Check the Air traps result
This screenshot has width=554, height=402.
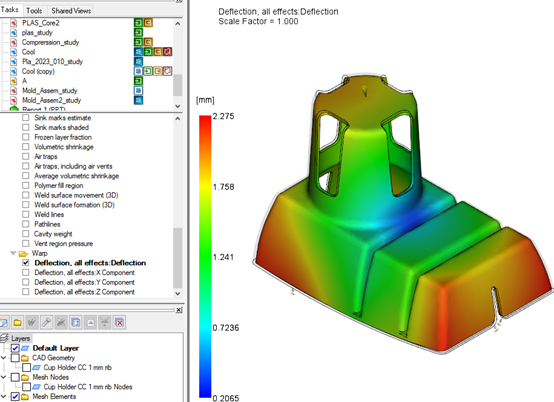coord(26,156)
